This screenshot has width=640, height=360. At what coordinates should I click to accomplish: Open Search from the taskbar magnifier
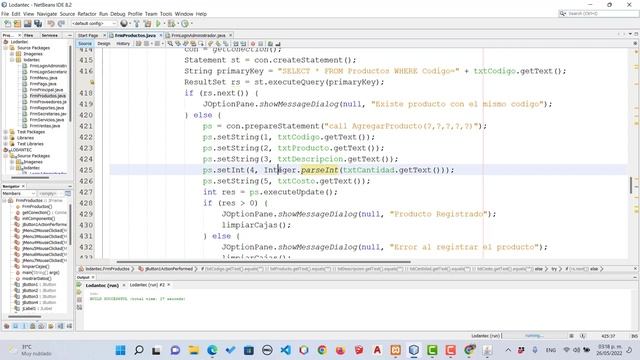[139, 350]
